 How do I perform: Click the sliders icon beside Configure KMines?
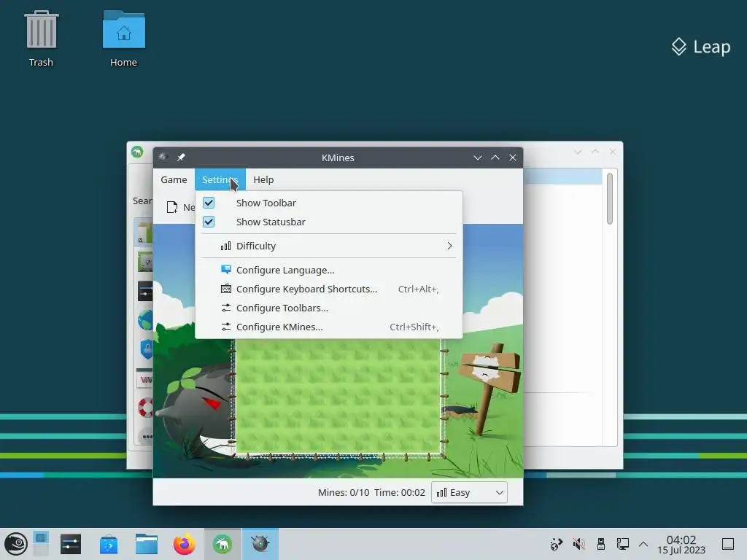tap(226, 327)
